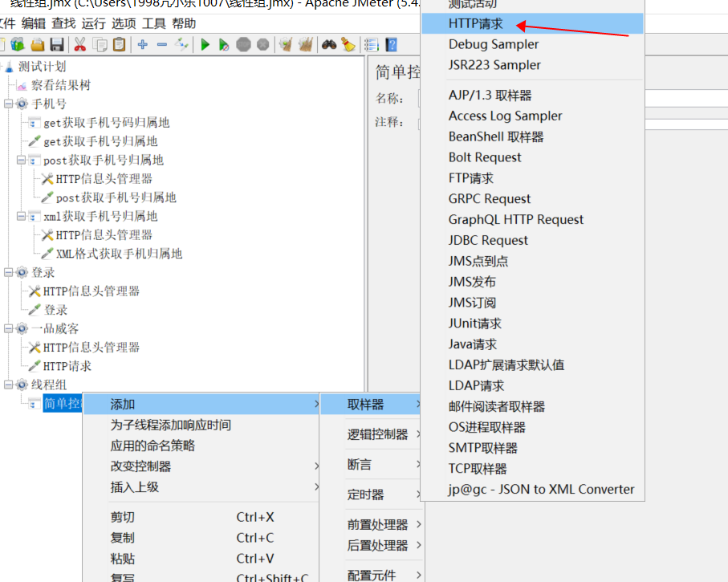Collapse the xml获取手机号归属地 controller
The width and height of the screenshot is (728, 582).
click(21, 216)
